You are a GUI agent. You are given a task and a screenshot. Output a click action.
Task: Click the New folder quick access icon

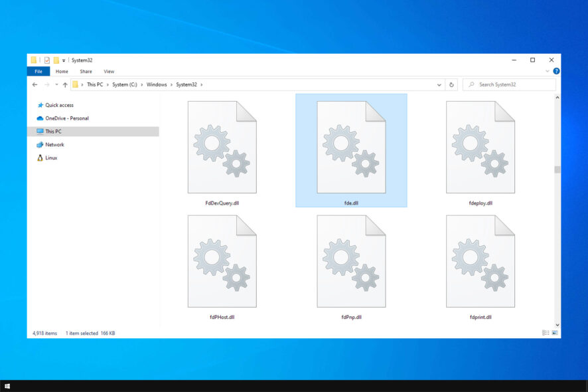(x=56, y=60)
